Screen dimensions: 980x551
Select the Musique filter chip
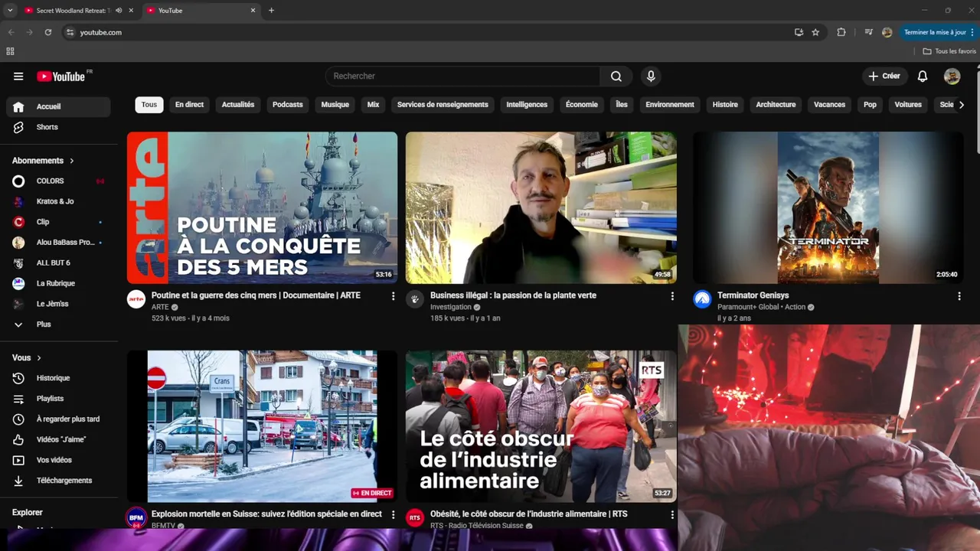(x=335, y=105)
